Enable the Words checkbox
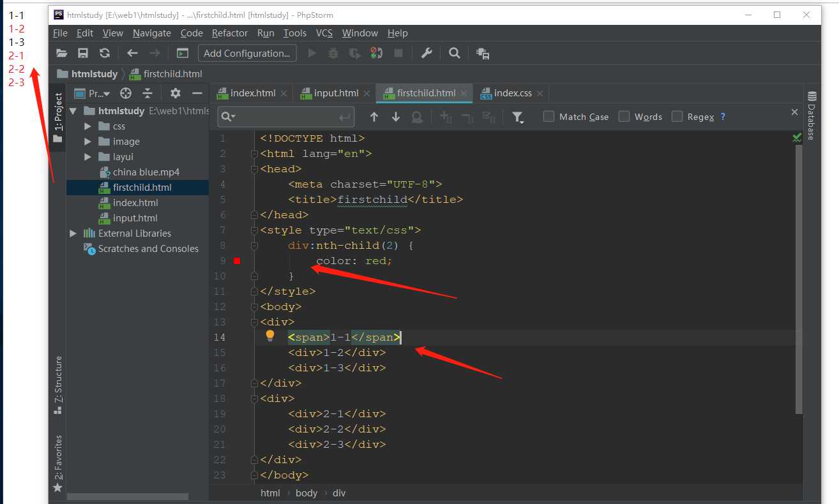The width and height of the screenshot is (839, 504). (624, 116)
